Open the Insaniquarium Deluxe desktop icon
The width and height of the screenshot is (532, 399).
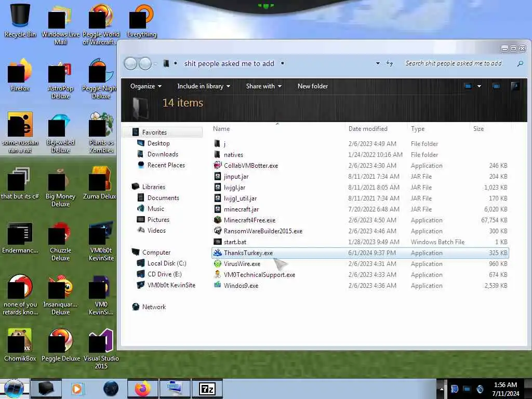point(60,295)
